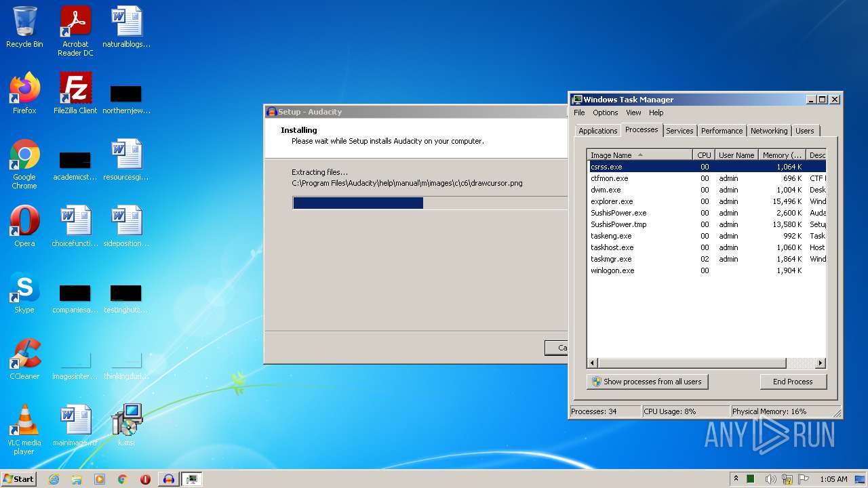Select dwm.exe process row
Viewport: 868px width, 488px height.
(x=707, y=190)
